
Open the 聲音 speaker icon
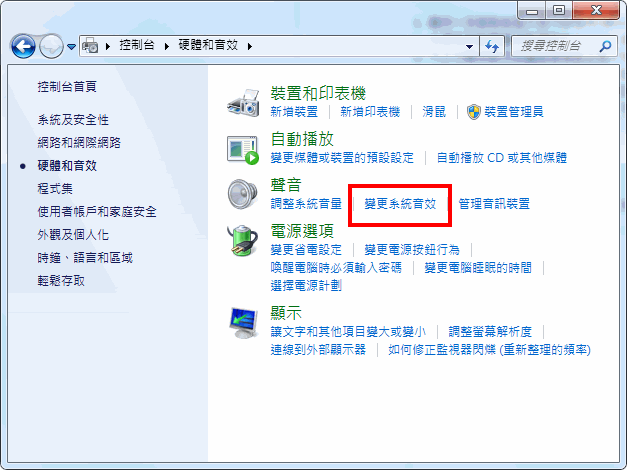point(243,194)
